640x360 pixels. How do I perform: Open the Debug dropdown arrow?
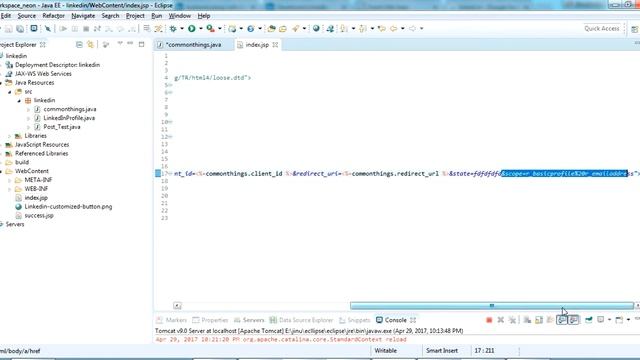coord(182,29)
